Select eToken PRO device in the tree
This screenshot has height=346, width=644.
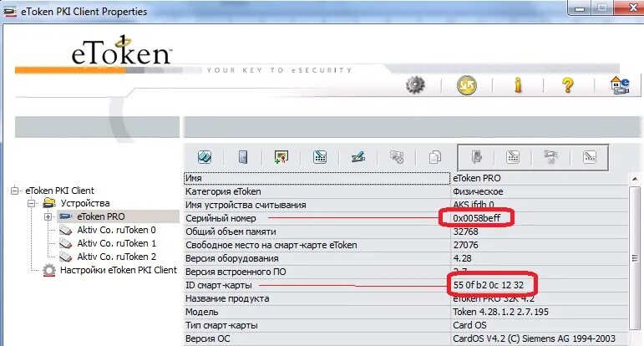pos(100,216)
